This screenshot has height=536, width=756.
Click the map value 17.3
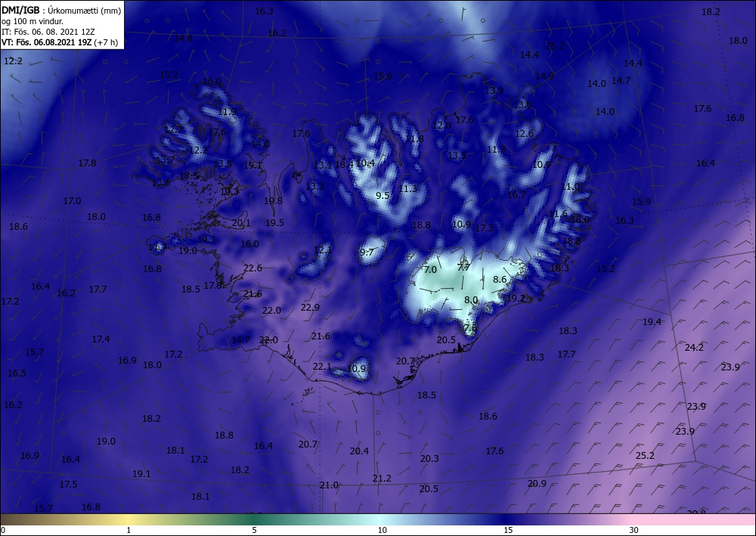[x=484, y=228]
